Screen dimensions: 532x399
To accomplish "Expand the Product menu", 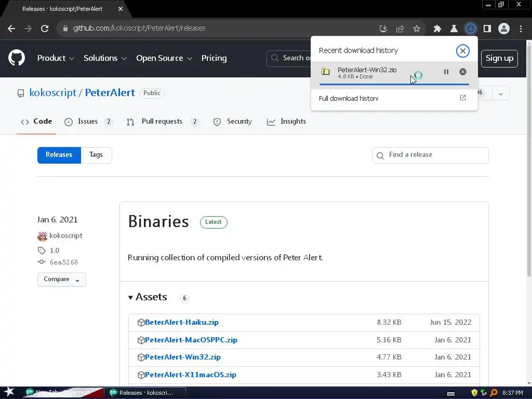I will pos(56,58).
